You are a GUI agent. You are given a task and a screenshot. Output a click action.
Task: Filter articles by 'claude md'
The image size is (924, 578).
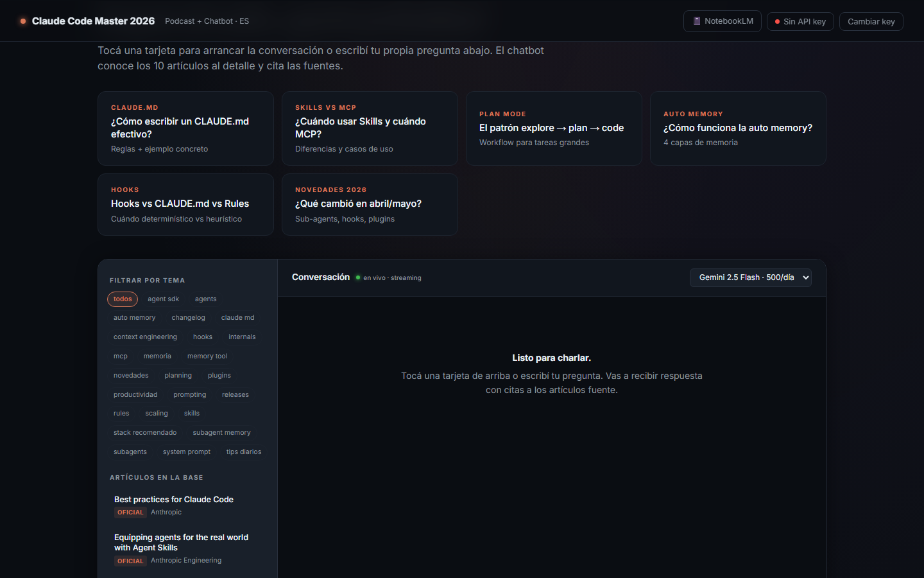click(237, 318)
